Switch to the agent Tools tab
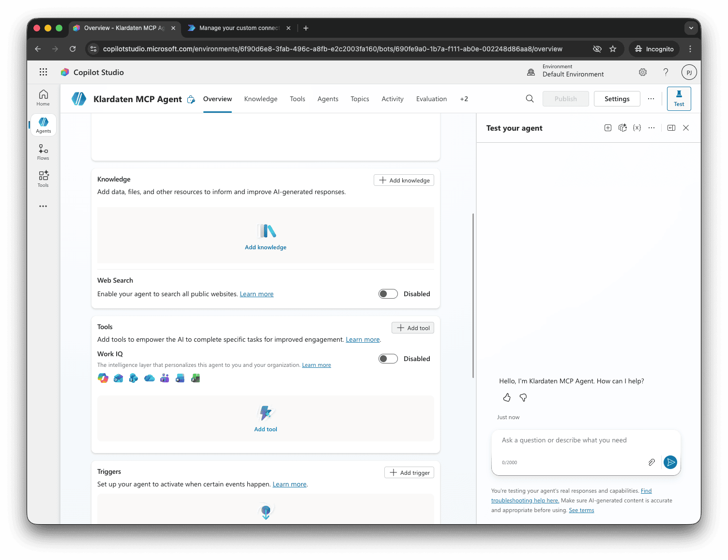728x560 pixels. 298,99
